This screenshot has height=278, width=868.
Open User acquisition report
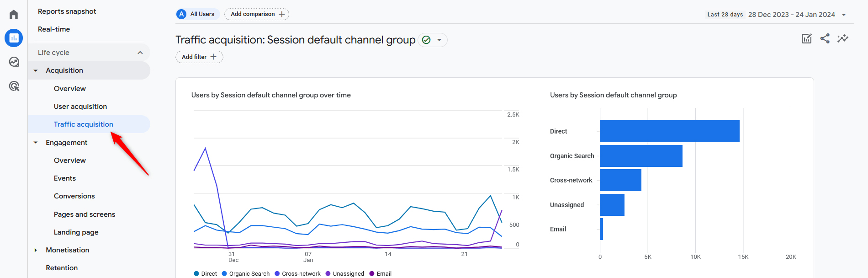tap(80, 107)
